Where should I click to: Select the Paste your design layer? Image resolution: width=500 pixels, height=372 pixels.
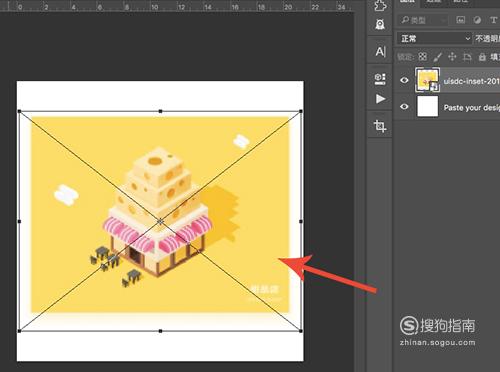click(447, 107)
